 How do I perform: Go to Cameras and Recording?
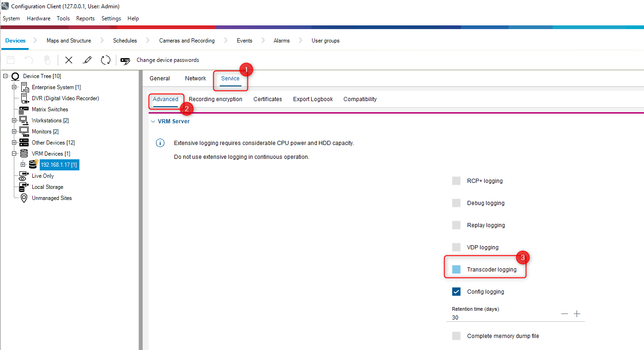pyautogui.click(x=187, y=41)
